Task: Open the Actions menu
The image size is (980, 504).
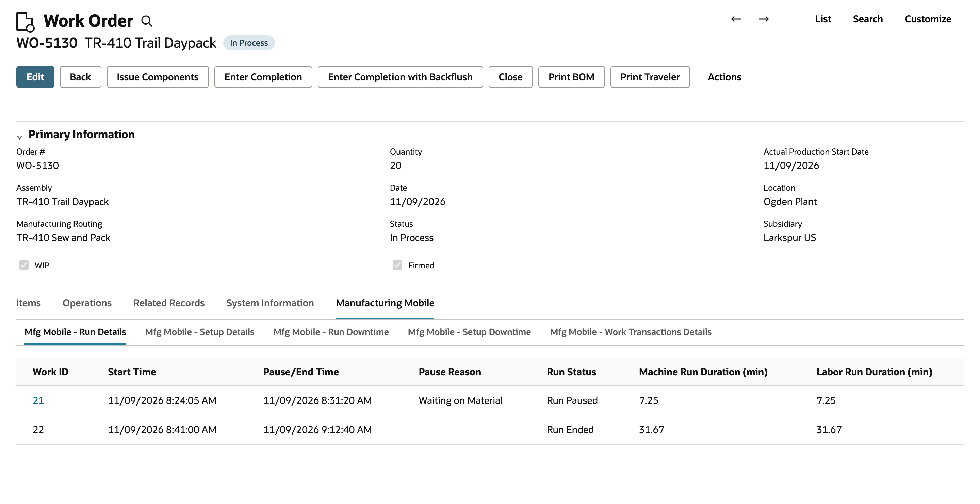Action: pyautogui.click(x=724, y=77)
